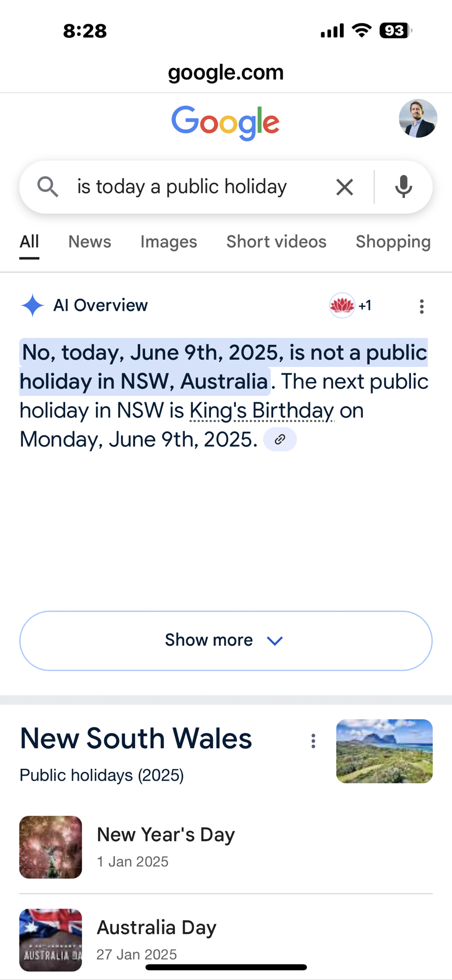
Task: Tap the Australia Day flag thumbnail
Action: 50,939
